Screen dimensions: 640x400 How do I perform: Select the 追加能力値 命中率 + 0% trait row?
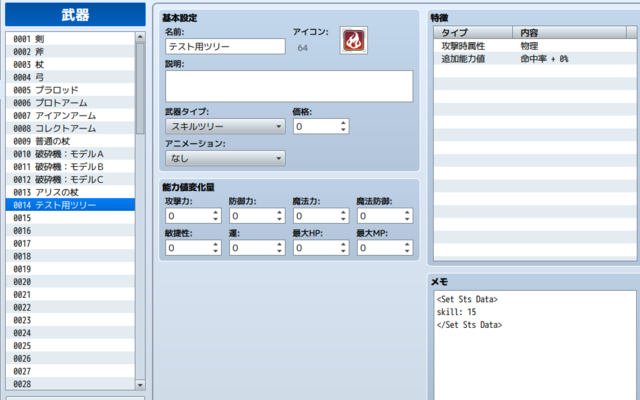tap(535, 59)
